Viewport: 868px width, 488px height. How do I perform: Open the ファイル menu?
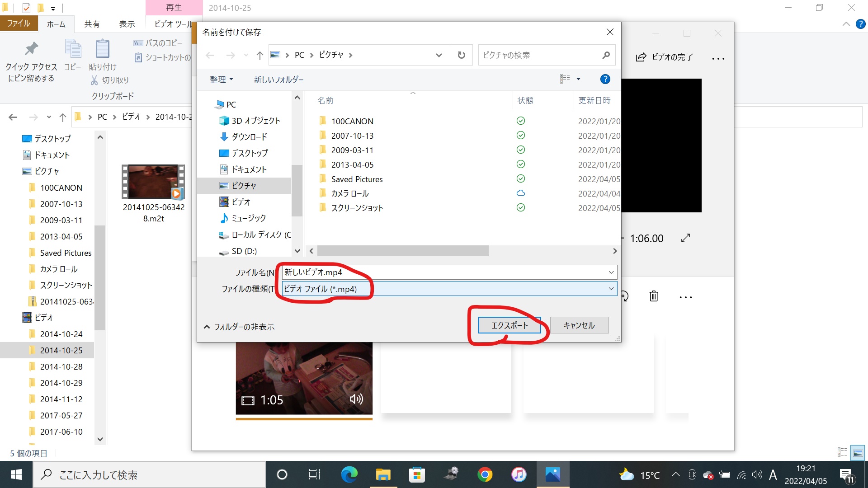pyautogui.click(x=19, y=23)
